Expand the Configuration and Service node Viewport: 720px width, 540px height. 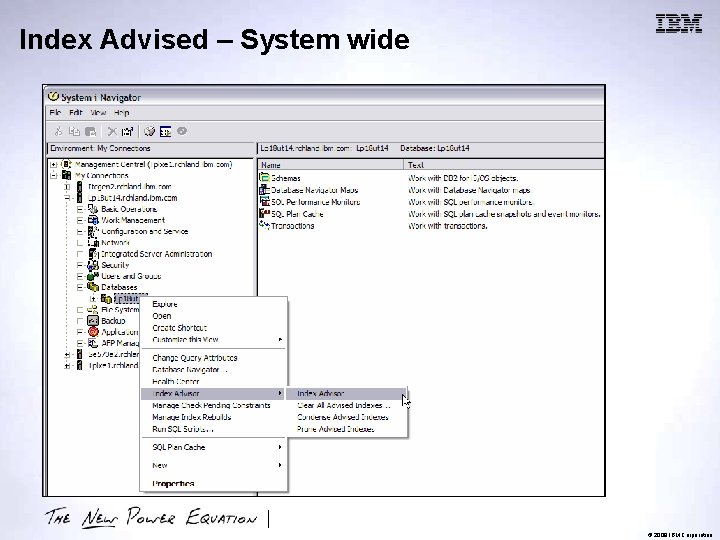point(80,231)
